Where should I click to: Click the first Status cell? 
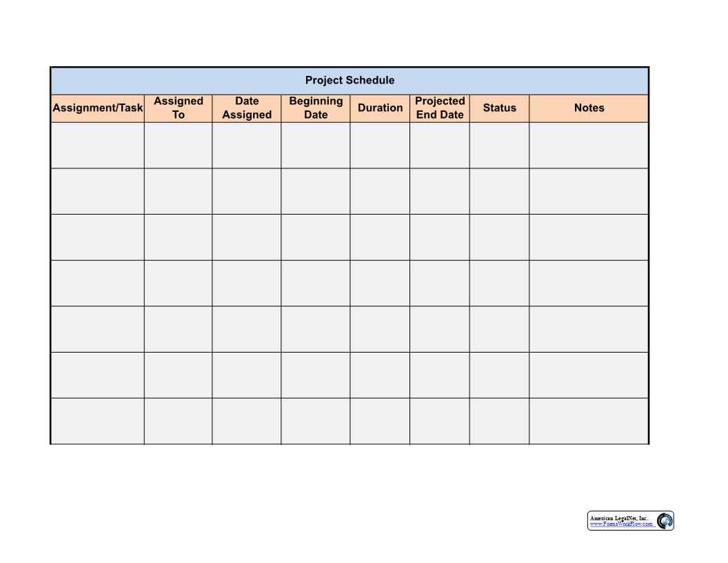click(500, 147)
